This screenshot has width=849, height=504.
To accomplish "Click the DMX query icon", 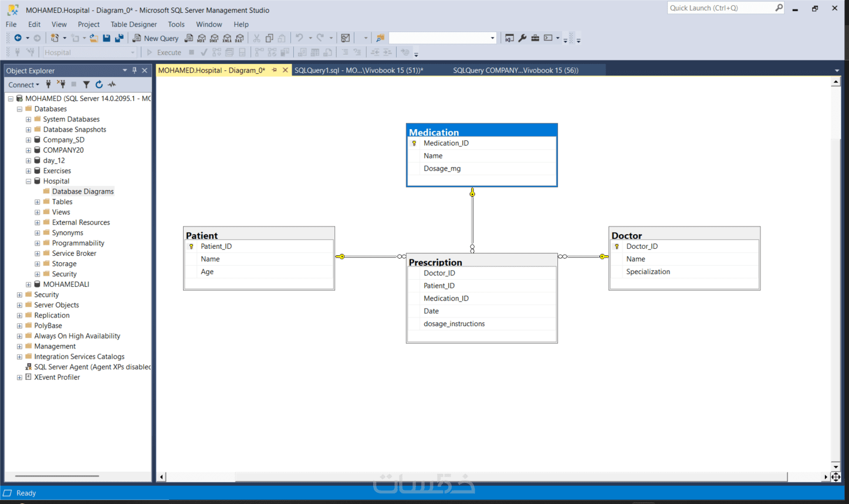I will [214, 38].
